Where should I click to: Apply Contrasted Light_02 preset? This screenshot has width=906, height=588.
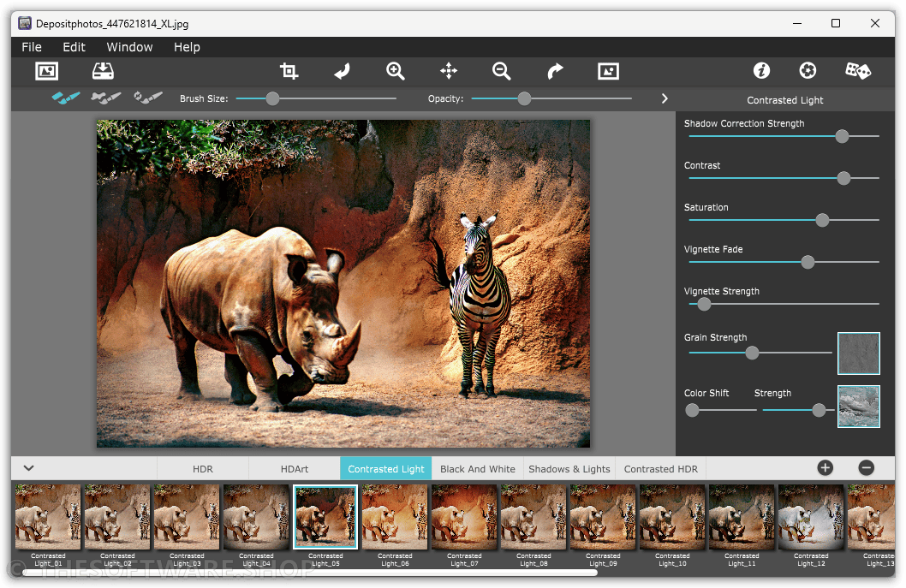[117, 517]
